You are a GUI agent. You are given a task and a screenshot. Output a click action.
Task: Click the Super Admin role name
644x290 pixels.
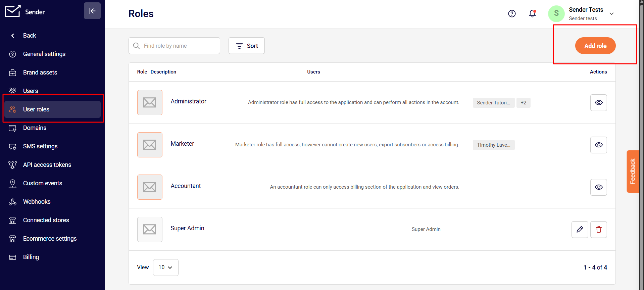pos(188,228)
